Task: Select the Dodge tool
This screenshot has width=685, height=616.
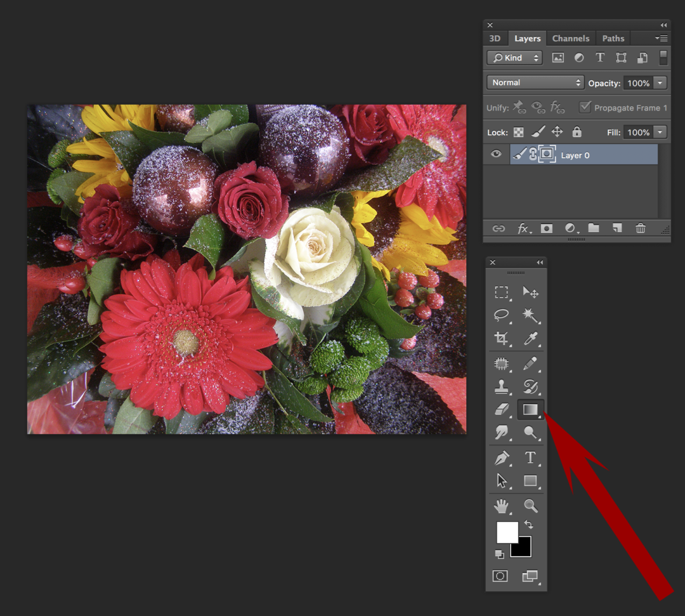Action: click(530, 433)
